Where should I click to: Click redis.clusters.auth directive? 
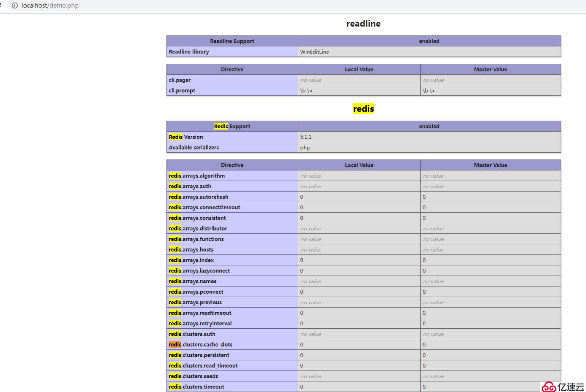coord(192,334)
